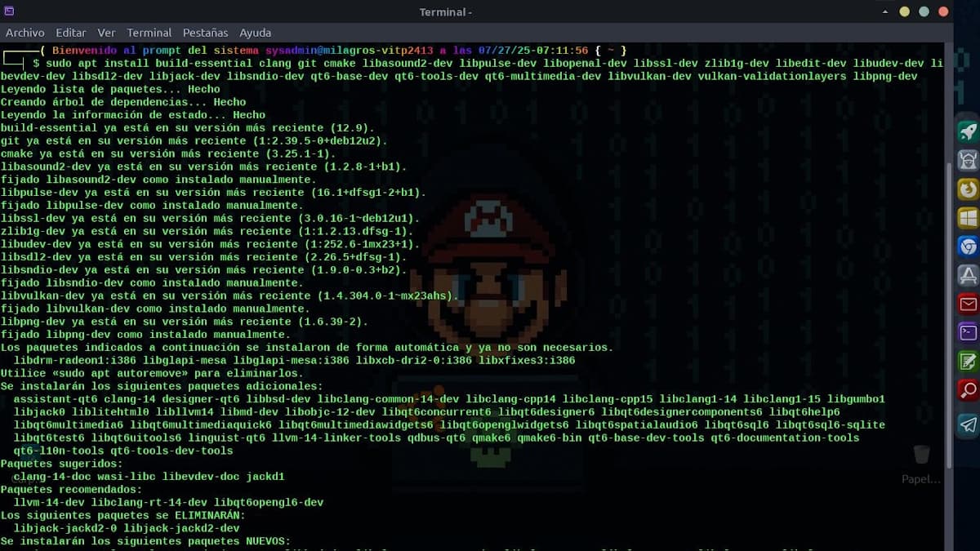Open the rocket launcher icon in dock
Screen dimensions: 980x551
point(968,131)
